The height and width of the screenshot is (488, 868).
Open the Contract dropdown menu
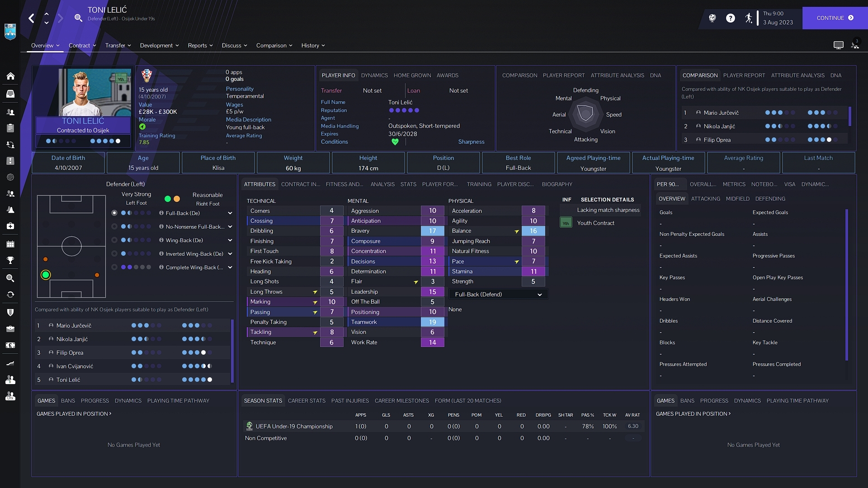tap(82, 45)
